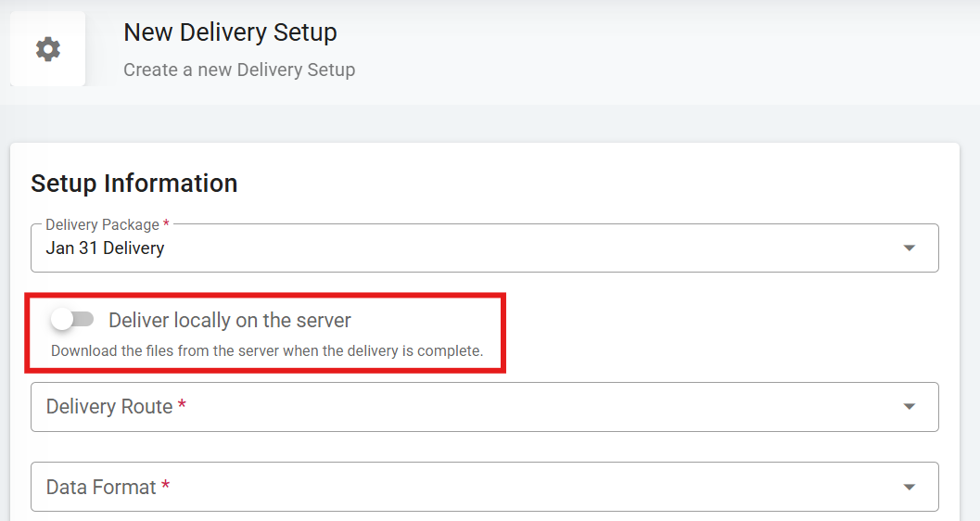Select the "Jan 31 Delivery" package value
Screen dimensions: 980x521
(105, 248)
